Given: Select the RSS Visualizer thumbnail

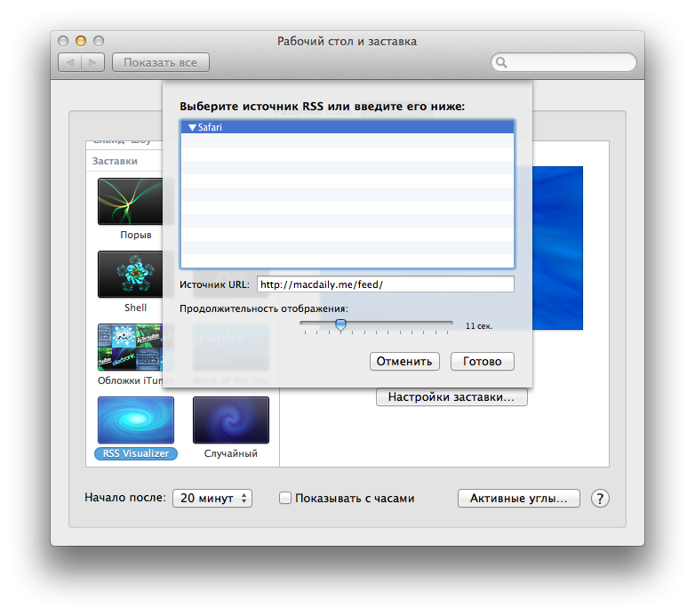Looking at the screenshot, I should pos(136,420).
